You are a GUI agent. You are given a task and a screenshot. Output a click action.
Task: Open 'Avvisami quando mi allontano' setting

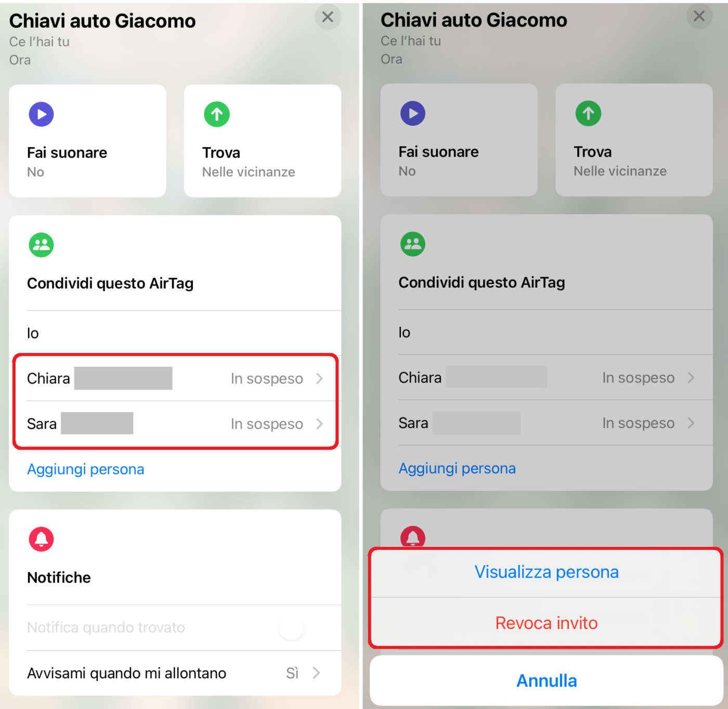click(x=175, y=673)
